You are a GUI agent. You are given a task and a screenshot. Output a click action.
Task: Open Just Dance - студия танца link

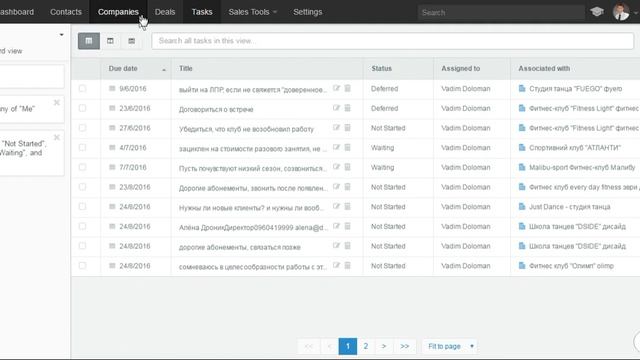(x=570, y=207)
